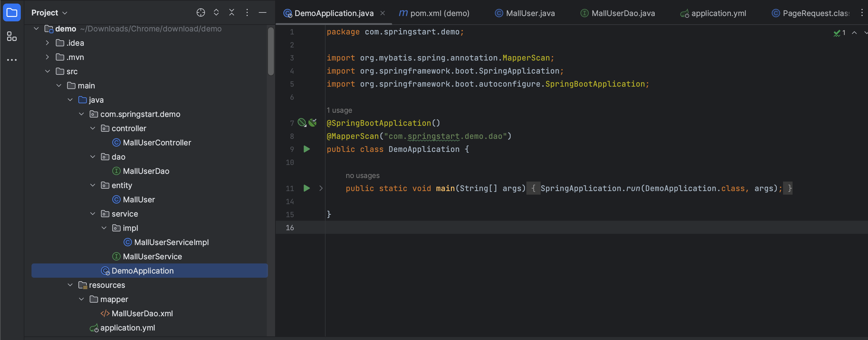This screenshot has width=868, height=340.
Task: Click the Expand Selected arrows icon in Project header
Action: coord(216,12)
